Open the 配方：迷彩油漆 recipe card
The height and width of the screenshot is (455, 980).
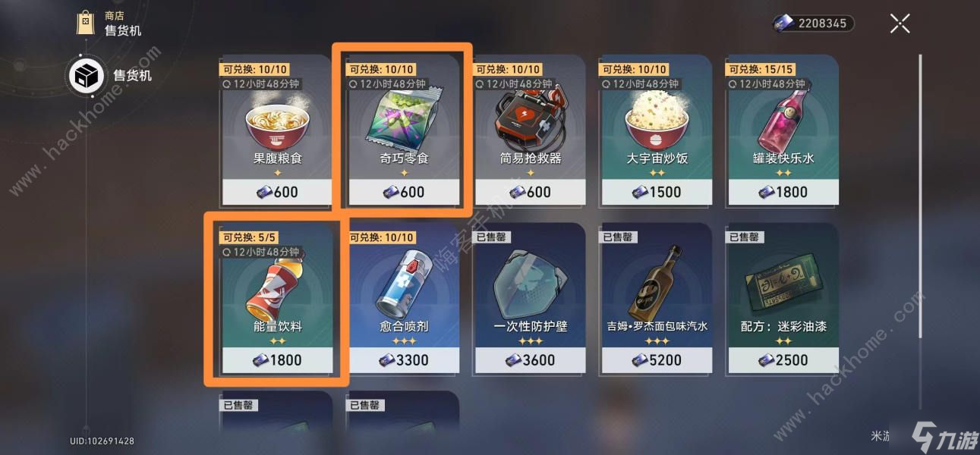(x=783, y=298)
